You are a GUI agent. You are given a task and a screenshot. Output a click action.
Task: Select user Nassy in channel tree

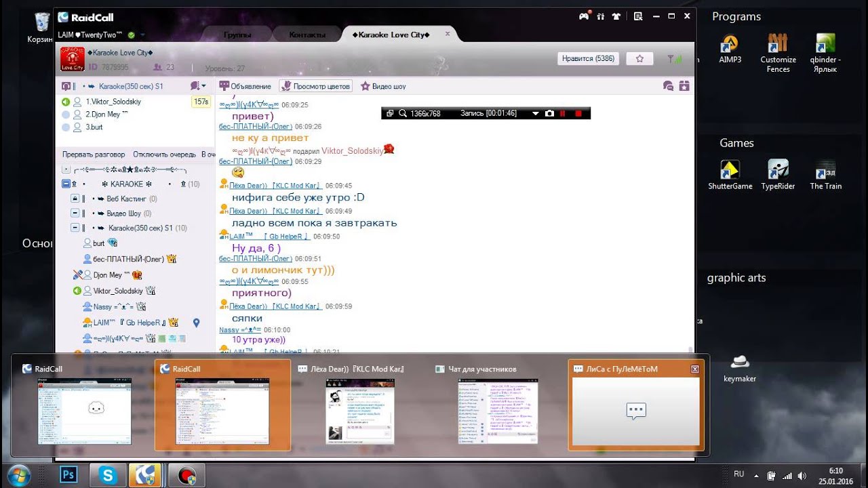point(113,307)
